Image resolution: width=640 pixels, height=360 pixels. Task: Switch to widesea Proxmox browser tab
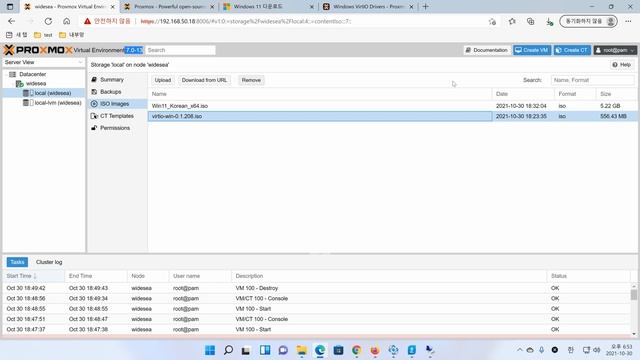69,7
